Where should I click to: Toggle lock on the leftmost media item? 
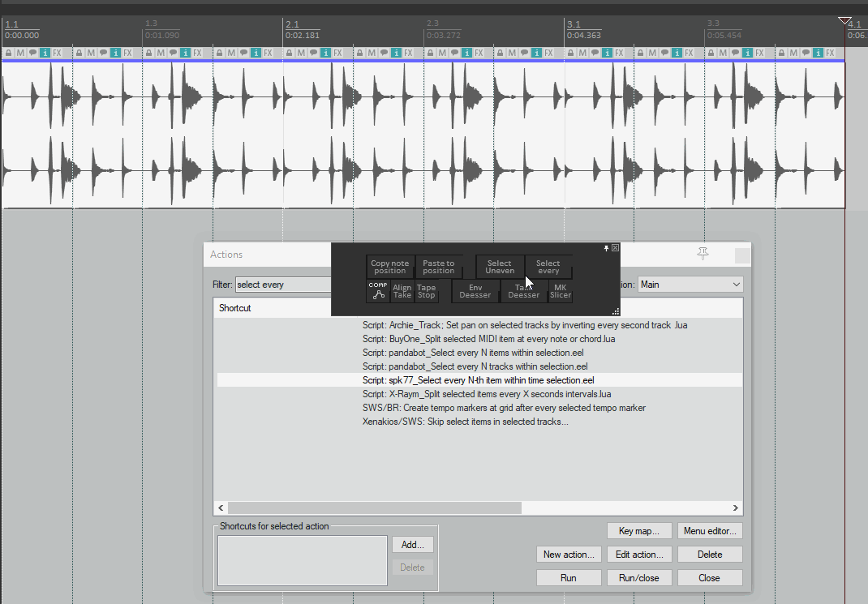coord(9,53)
